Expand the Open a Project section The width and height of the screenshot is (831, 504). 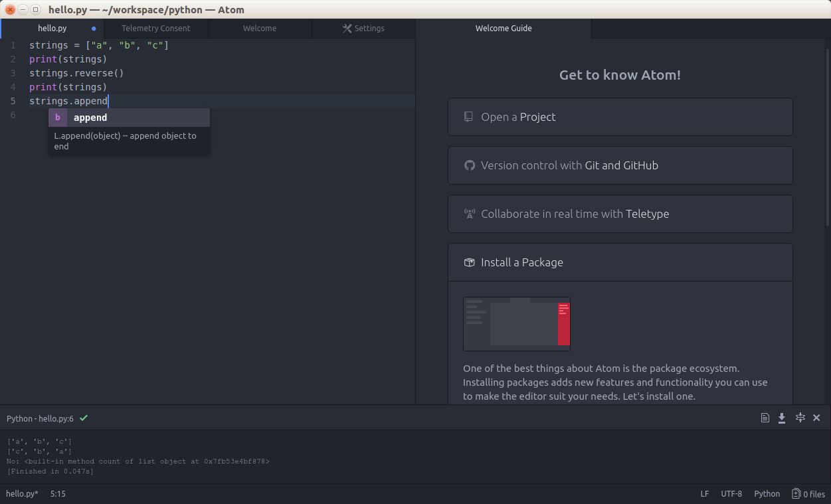(x=620, y=117)
